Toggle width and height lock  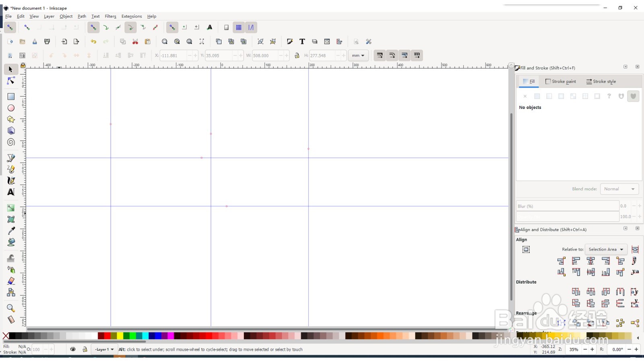(297, 56)
